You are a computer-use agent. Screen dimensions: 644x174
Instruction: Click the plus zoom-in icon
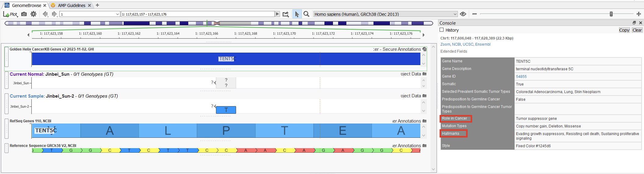click(639, 14)
